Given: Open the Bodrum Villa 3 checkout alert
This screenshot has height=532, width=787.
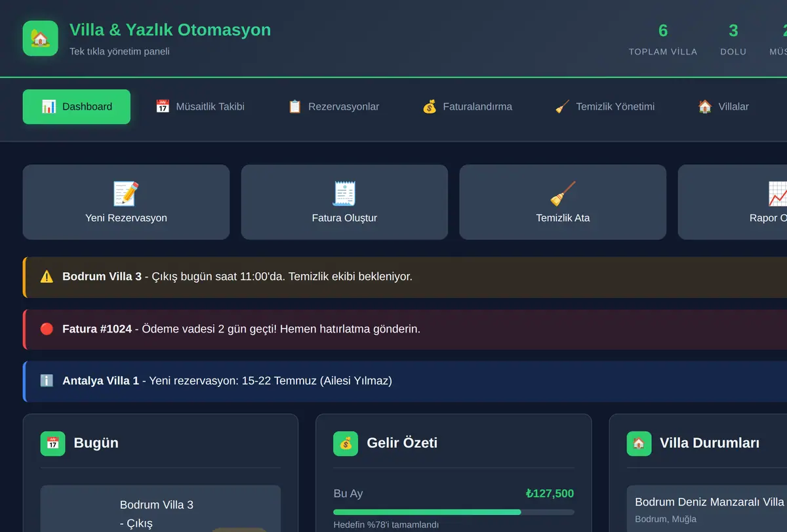Looking at the screenshot, I should coord(405,277).
